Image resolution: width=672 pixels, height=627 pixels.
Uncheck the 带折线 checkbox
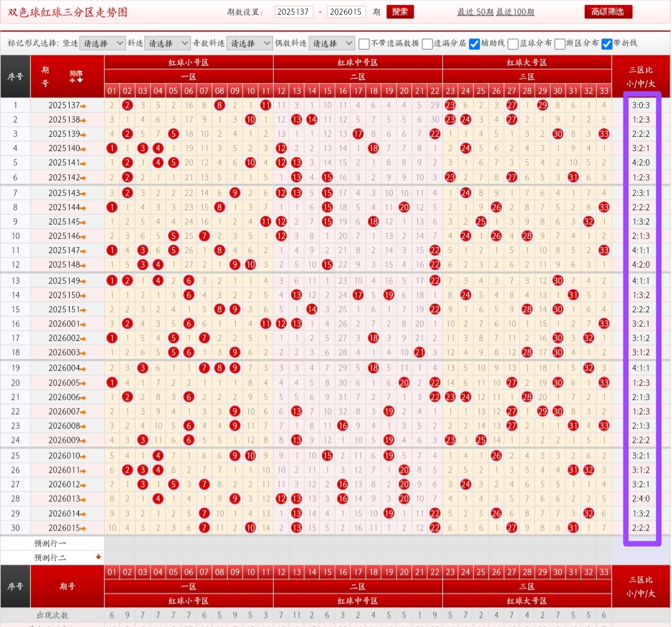(607, 44)
